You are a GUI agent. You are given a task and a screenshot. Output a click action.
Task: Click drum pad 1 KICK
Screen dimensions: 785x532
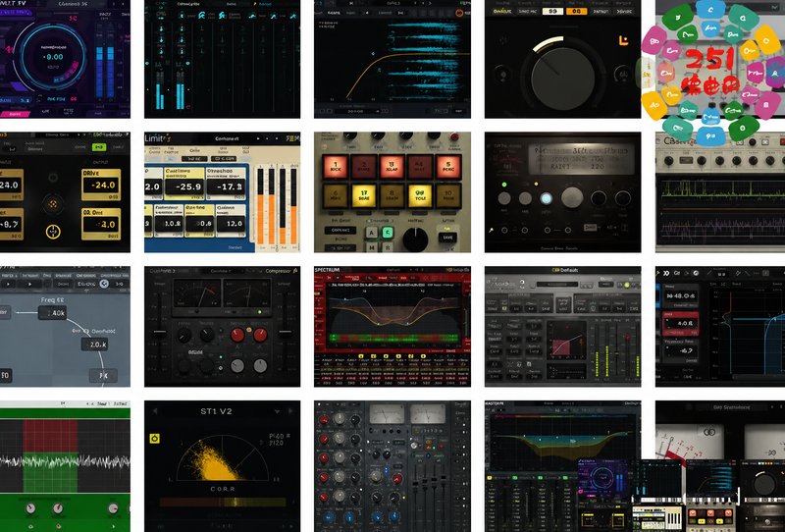coord(335,167)
